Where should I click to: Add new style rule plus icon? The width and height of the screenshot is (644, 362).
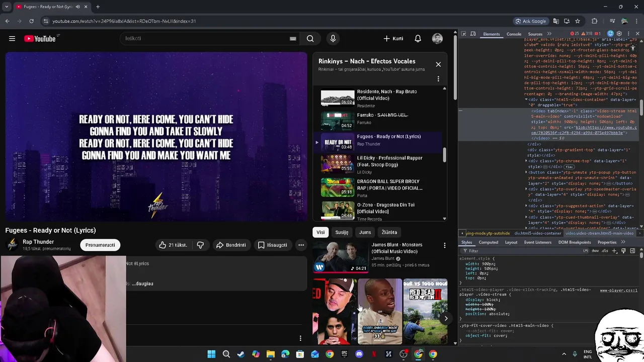point(614,250)
